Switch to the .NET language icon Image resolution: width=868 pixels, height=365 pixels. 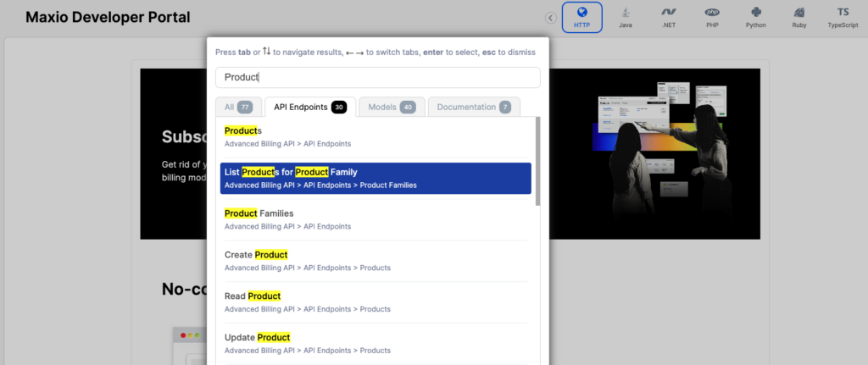[x=669, y=17]
